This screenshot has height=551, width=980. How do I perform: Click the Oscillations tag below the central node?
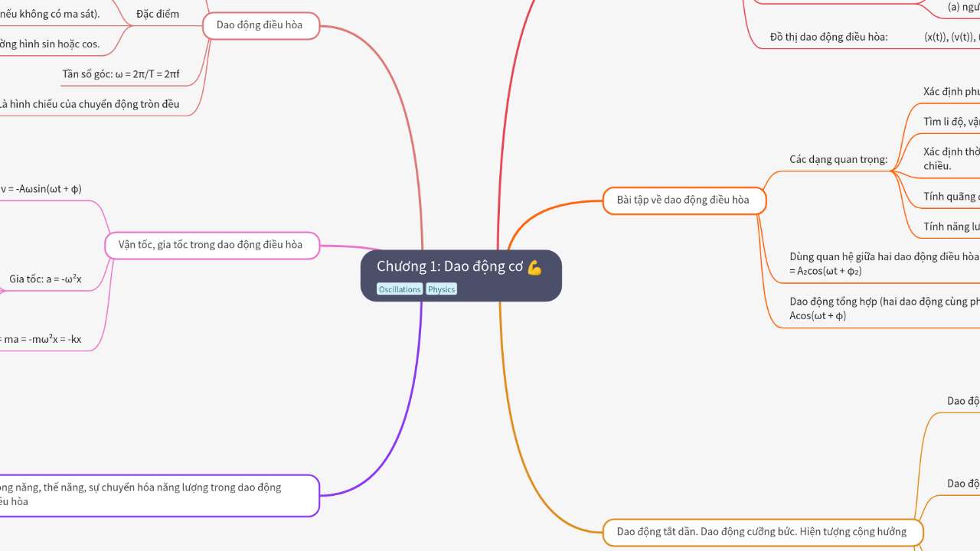pos(399,289)
